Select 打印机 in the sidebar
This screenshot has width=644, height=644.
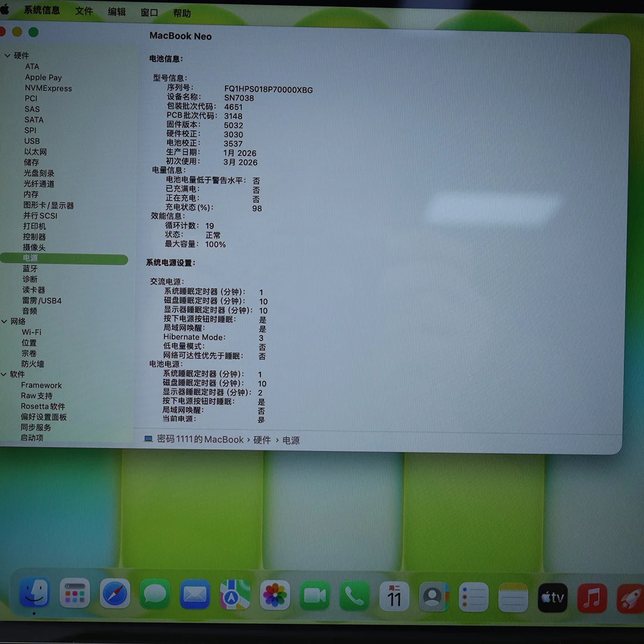(35, 227)
